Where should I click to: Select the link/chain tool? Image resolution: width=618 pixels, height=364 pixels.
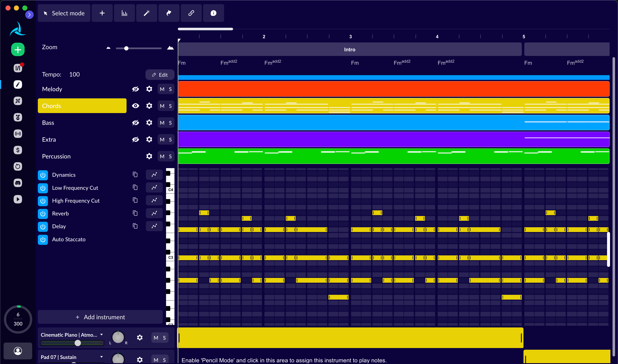[191, 13]
